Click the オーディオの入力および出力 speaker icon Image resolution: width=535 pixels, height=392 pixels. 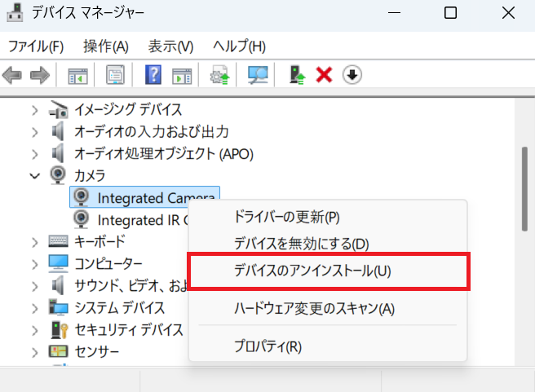[x=58, y=131]
